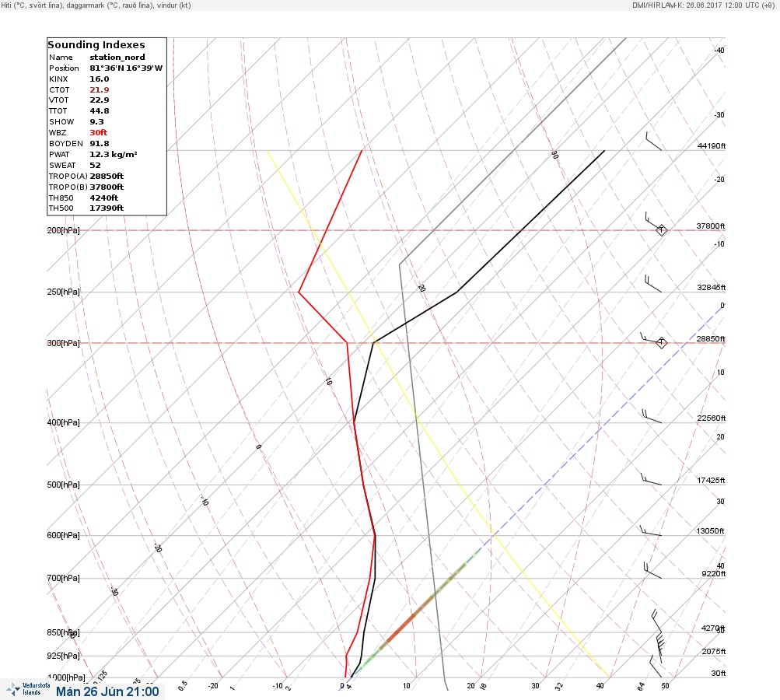Click the Vedurstofa Islands logo
The height and width of the screenshot is (700, 780).
(x=27, y=689)
